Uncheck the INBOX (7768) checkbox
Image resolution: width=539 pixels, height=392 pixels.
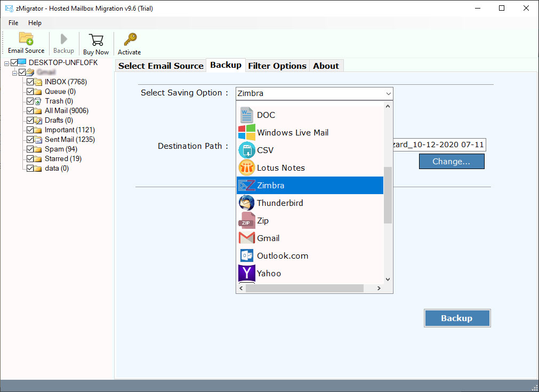coord(30,82)
